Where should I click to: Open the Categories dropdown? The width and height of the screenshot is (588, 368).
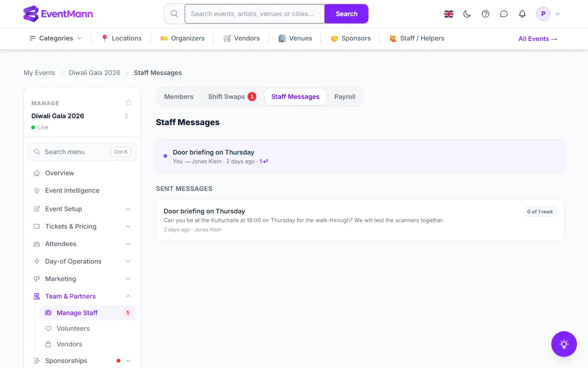[56, 38]
